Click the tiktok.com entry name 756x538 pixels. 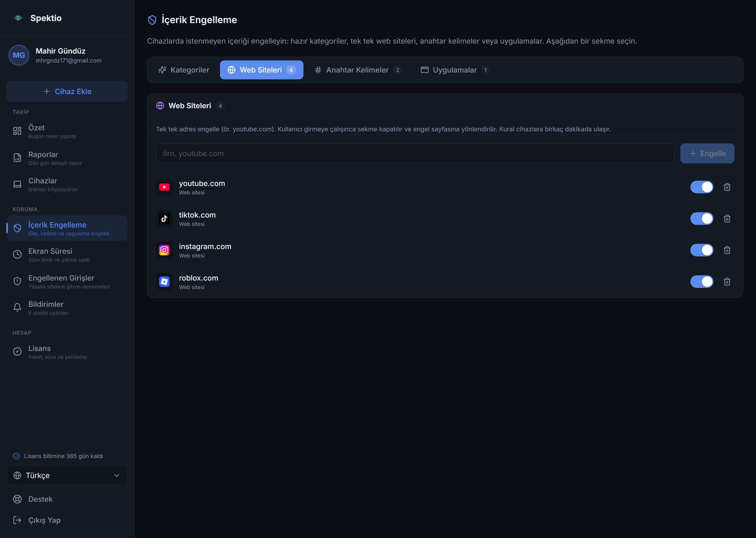pyautogui.click(x=197, y=215)
